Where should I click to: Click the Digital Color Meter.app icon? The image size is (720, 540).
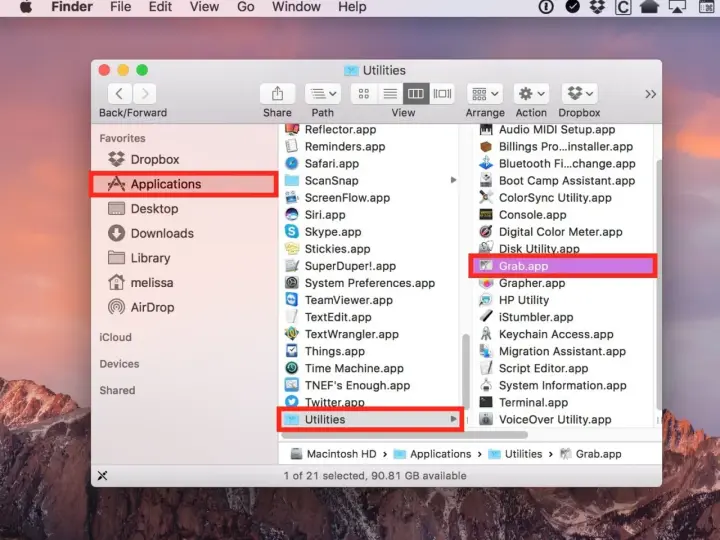486,231
